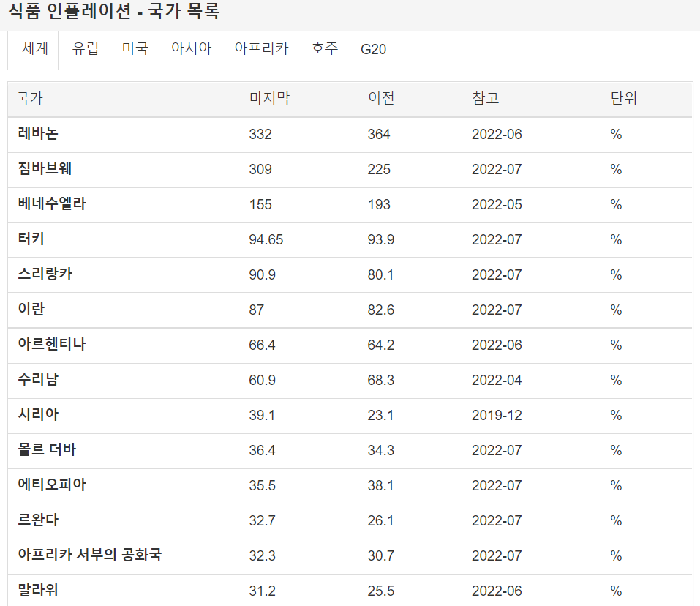Click the 23.1 previous value for 시리아

(380, 415)
